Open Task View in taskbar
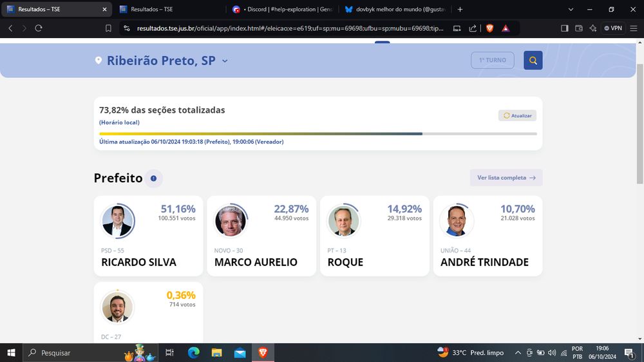The width and height of the screenshot is (644, 362). [x=169, y=352]
